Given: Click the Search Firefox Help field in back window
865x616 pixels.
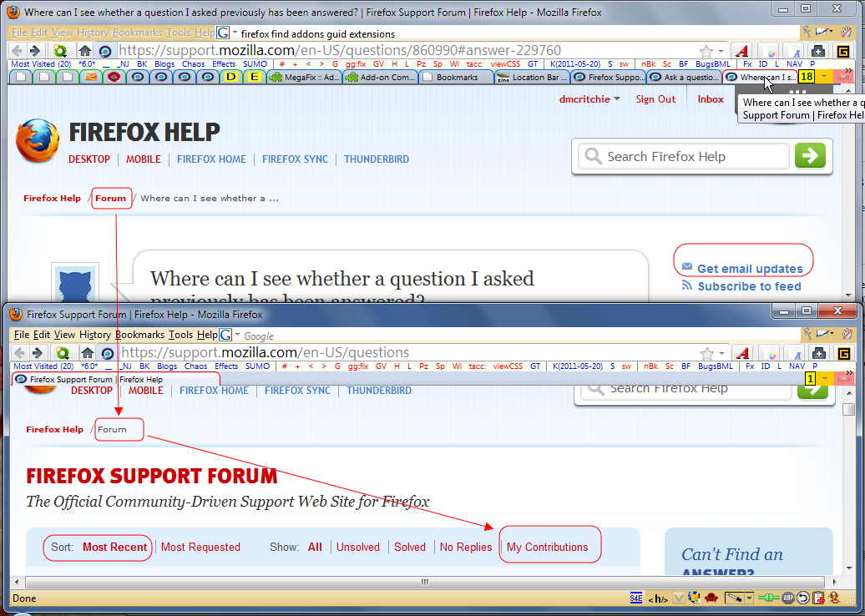Looking at the screenshot, I should [684, 156].
